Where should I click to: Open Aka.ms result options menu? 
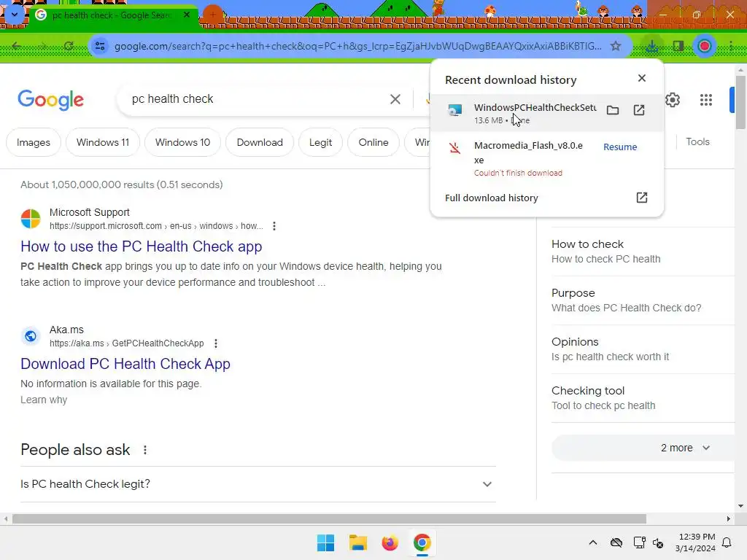(216, 343)
